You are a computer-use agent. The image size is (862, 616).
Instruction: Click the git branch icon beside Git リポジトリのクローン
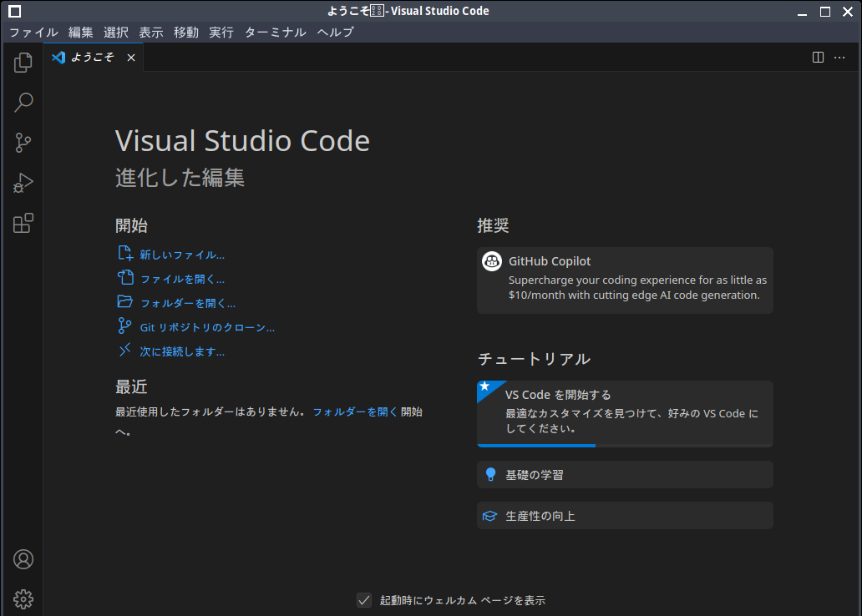pyautogui.click(x=125, y=326)
